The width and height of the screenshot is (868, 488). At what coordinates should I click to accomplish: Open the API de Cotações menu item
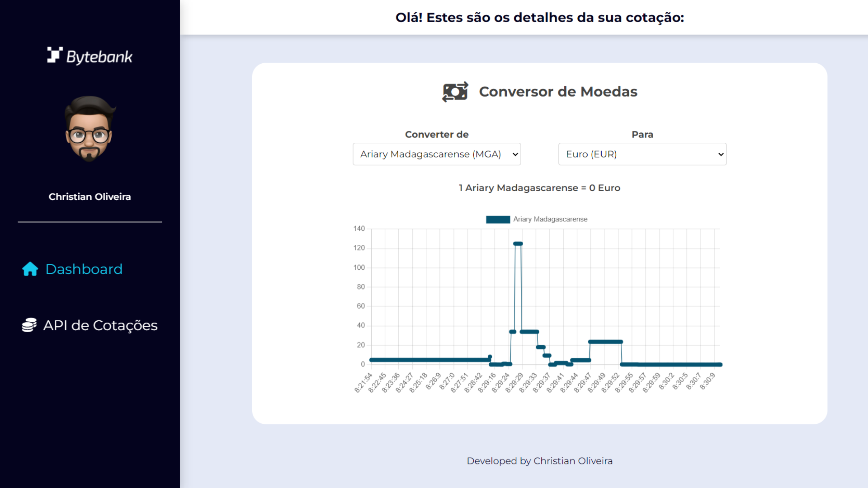click(x=100, y=325)
